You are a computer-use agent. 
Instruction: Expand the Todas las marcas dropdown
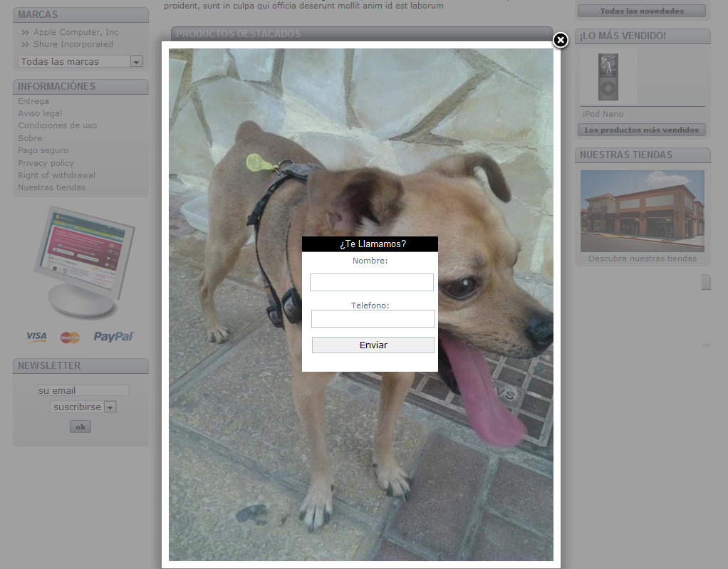(136, 62)
